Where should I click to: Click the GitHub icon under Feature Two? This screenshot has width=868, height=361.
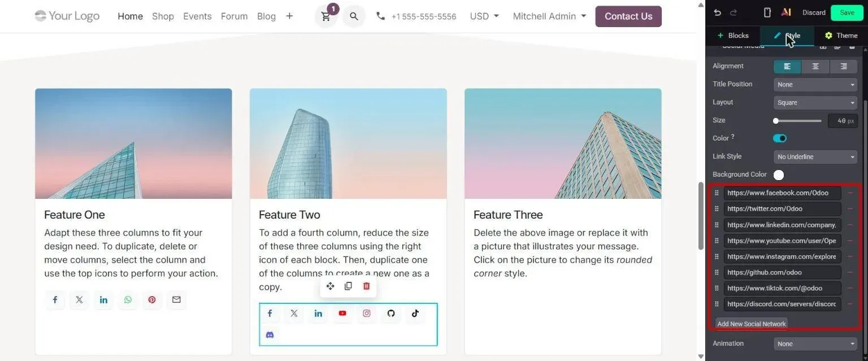[391, 313]
